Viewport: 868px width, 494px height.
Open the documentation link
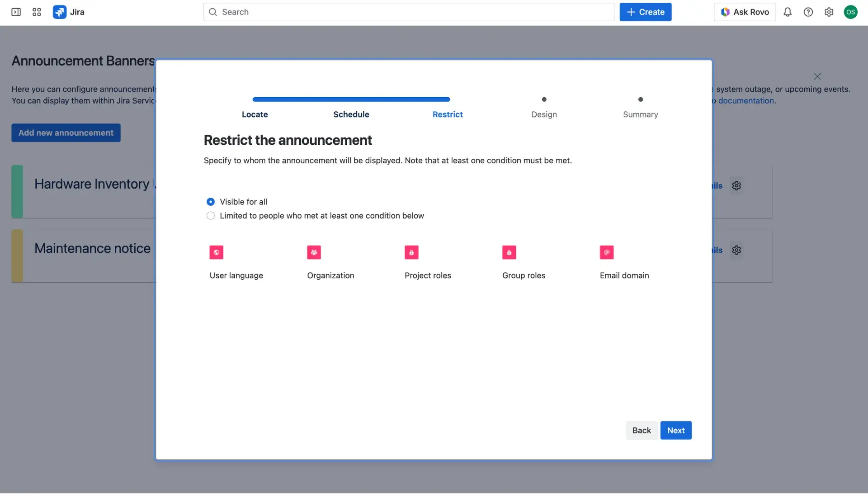click(x=745, y=100)
